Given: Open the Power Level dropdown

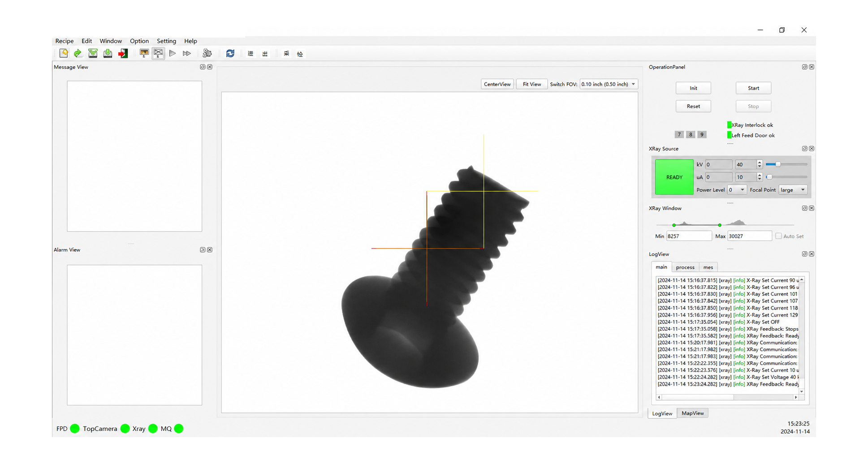Looking at the screenshot, I should pyautogui.click(x=737, y=190).
